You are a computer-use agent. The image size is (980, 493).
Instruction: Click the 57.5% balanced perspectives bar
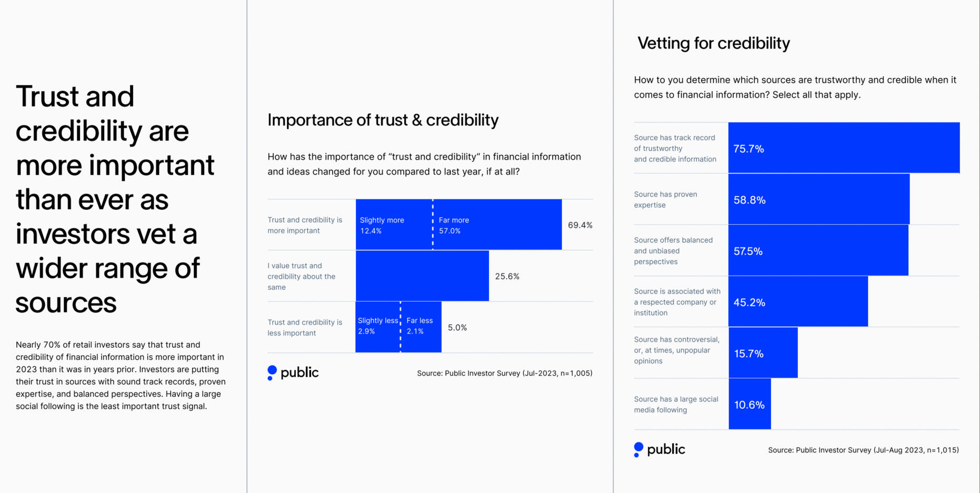point(818,250)
